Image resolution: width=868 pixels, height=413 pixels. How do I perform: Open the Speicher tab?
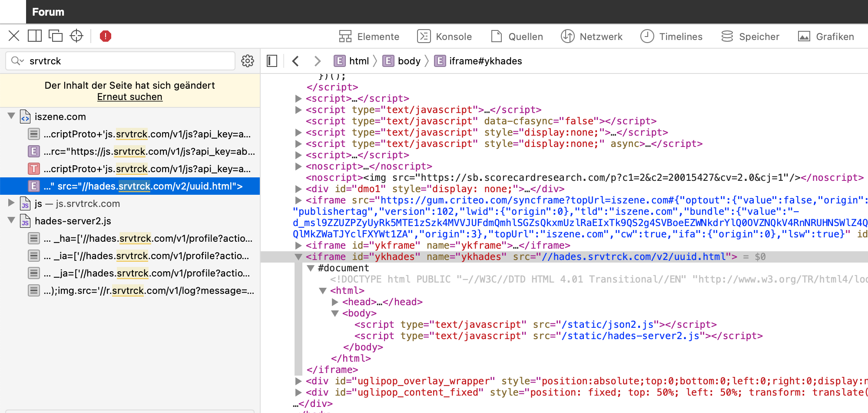[x=750, y=37]
